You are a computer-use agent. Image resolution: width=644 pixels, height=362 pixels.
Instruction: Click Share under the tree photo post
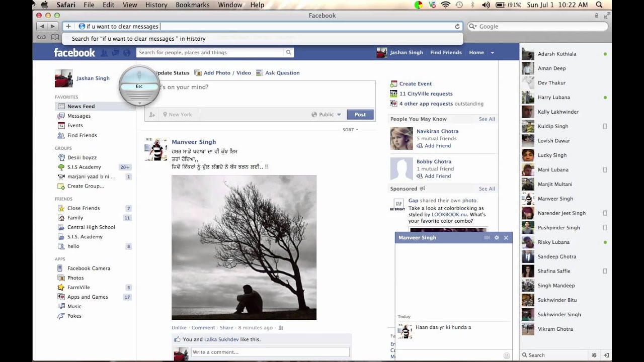[226, 328]
